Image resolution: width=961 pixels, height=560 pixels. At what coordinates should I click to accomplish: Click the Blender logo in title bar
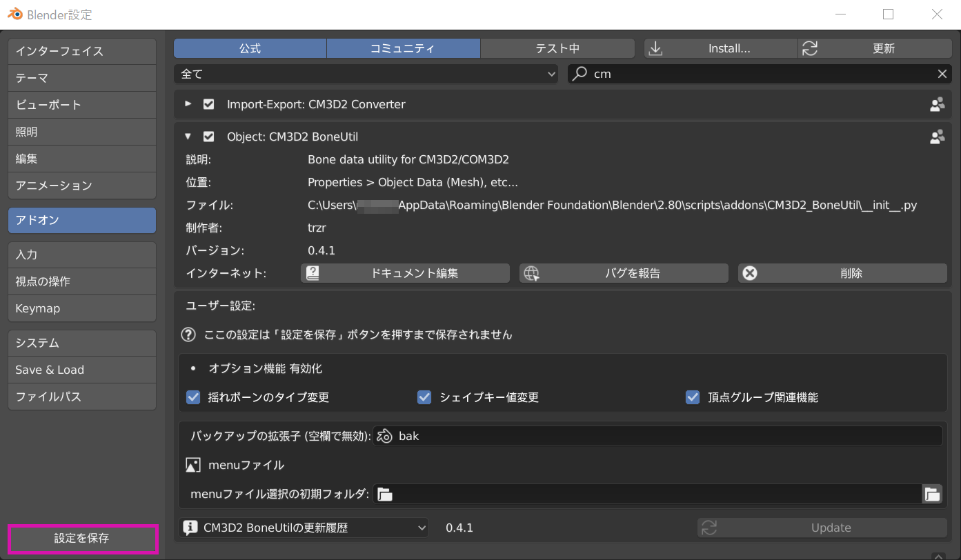click(15, 14)
